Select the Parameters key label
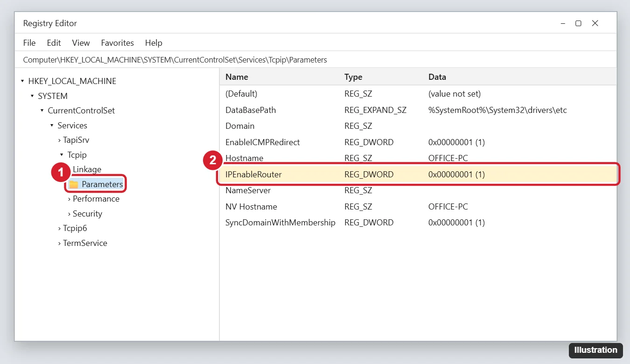The image size is (630, 364). [x=102, y=184]
